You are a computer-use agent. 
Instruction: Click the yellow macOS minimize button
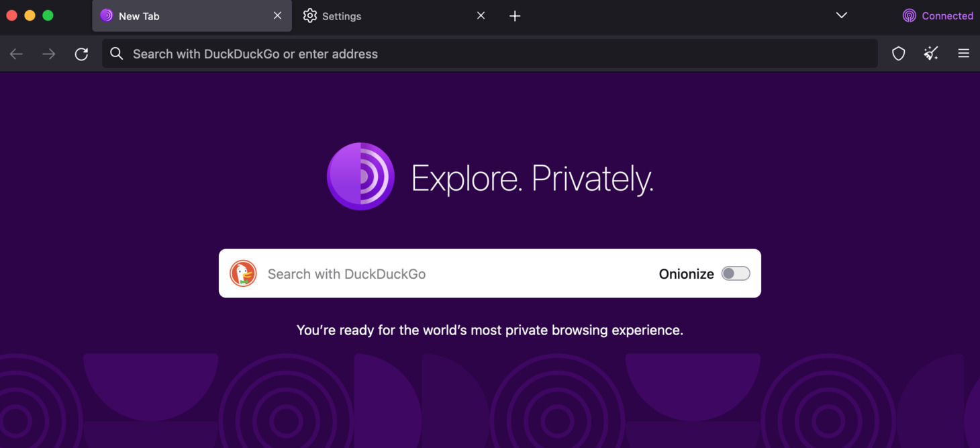pos(30,15)
